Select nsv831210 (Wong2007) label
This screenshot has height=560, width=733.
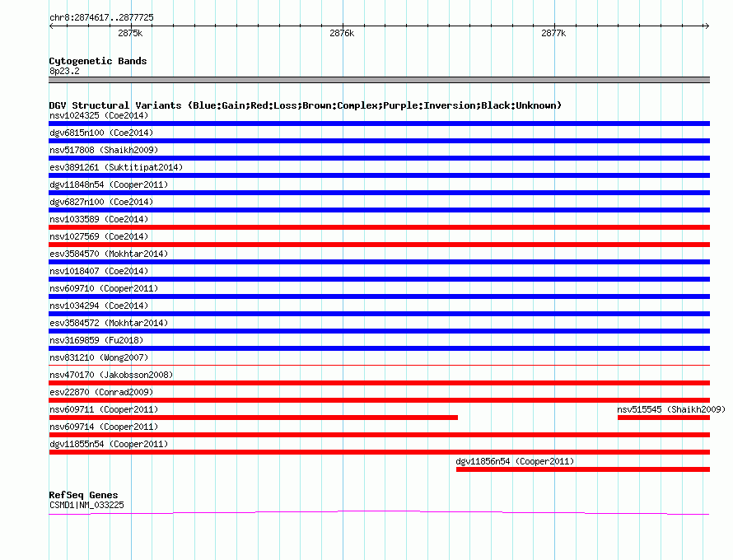coord(99,357)
